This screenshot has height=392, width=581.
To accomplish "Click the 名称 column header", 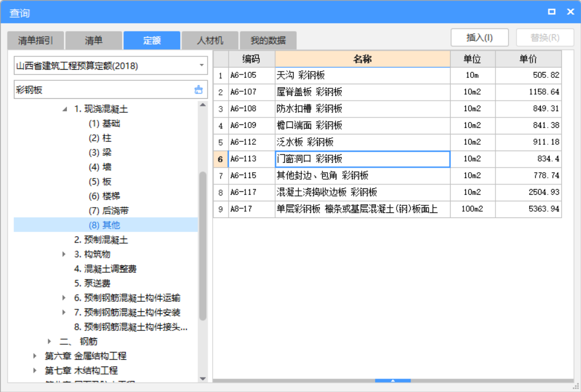I will (363, 59).
